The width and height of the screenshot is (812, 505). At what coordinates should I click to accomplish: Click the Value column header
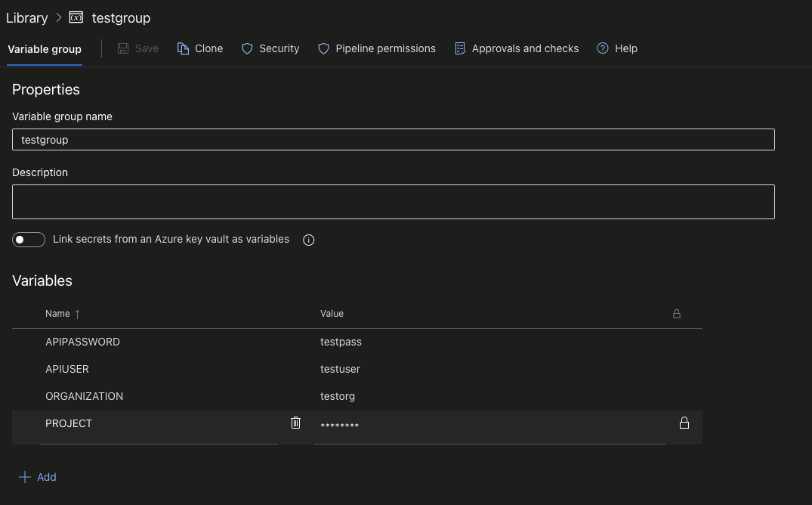pos(332,314)
